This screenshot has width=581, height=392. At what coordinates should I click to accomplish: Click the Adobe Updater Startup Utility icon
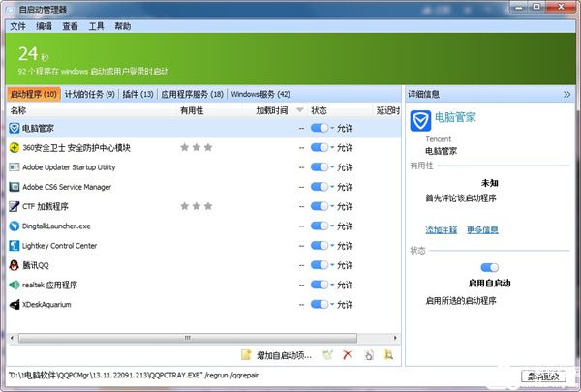point(15,167)
